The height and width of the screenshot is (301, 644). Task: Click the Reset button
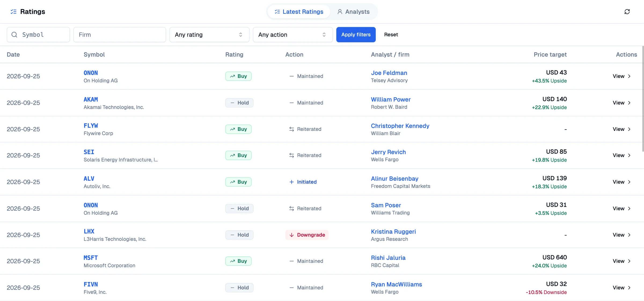[391, 35]
